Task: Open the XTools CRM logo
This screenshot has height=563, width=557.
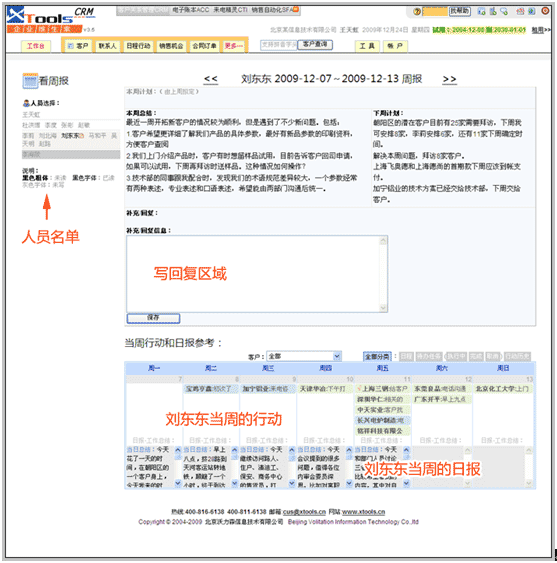Action: pos(50,19)
